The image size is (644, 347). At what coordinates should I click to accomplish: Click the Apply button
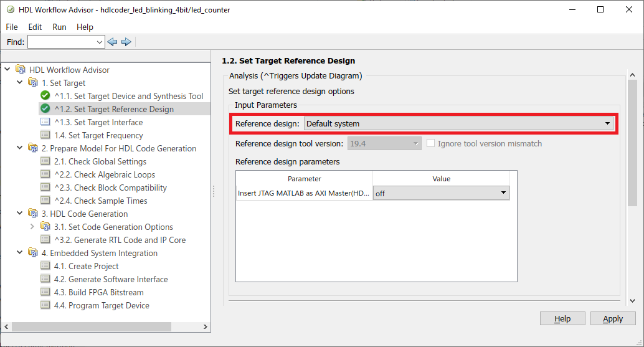tap(613, 319)
